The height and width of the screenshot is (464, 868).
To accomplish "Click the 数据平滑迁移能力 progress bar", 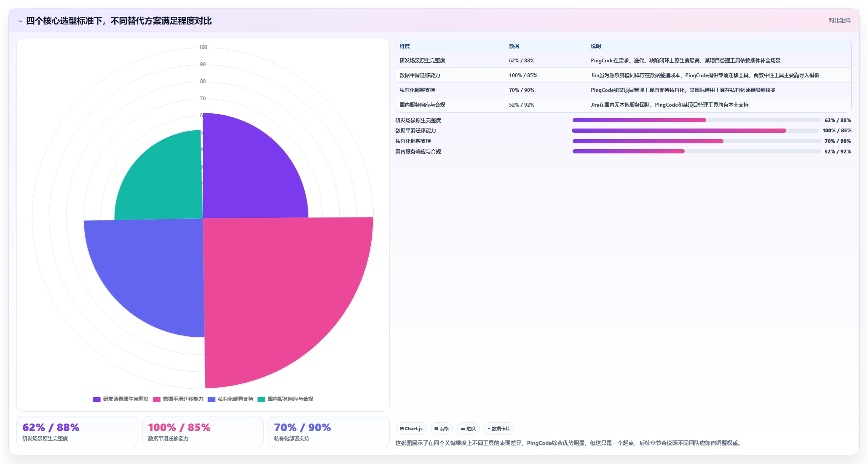I will coord(695,131).
